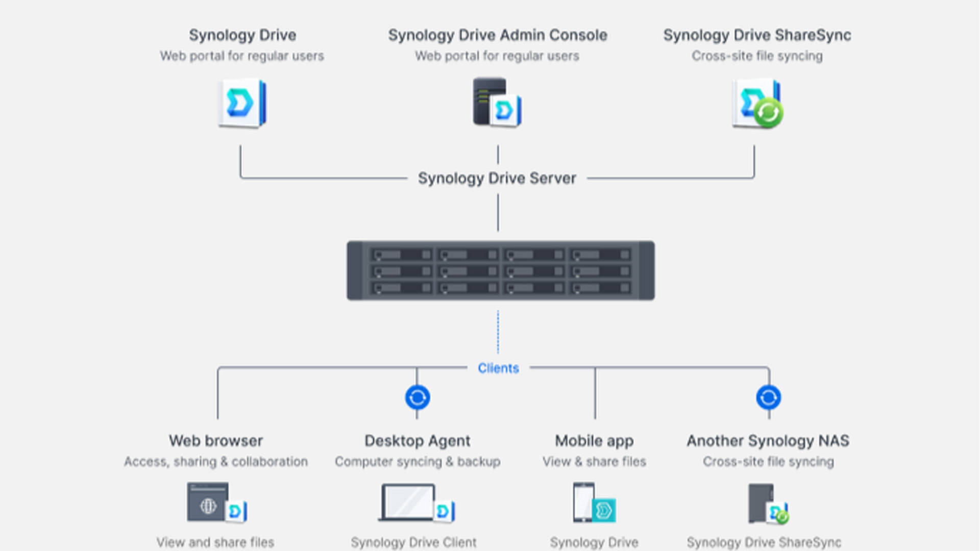Click the Another Synology NAS heading
Image resolution: width=980 pixels, height=551 pixels.
coord(768,441)
